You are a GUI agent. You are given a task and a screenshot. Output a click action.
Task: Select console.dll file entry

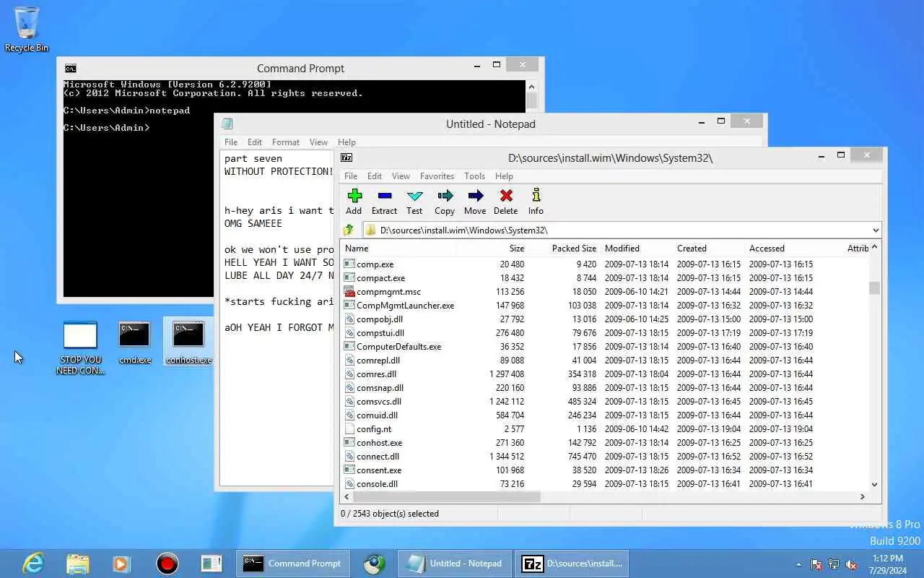click(377, 484)
